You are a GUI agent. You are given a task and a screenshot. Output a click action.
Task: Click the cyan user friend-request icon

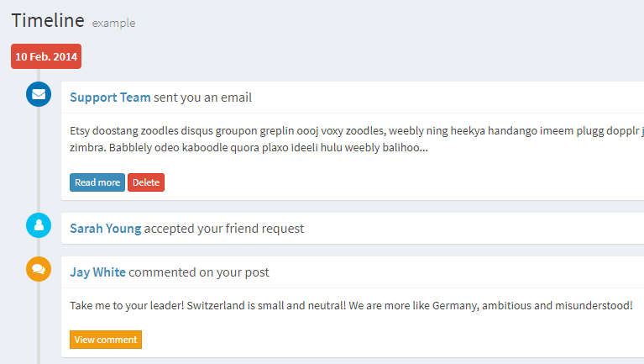coord(39,225)
